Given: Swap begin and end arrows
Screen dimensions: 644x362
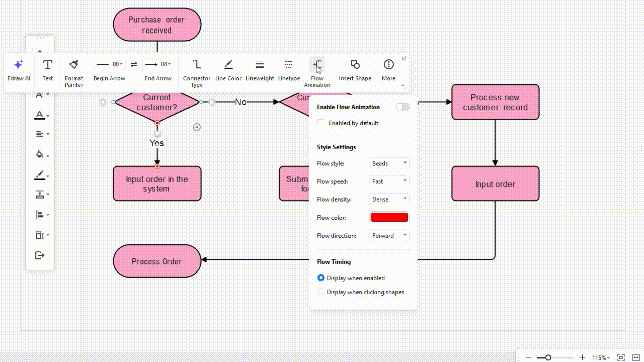Looking at the screenshot, I should pos(134,64).
